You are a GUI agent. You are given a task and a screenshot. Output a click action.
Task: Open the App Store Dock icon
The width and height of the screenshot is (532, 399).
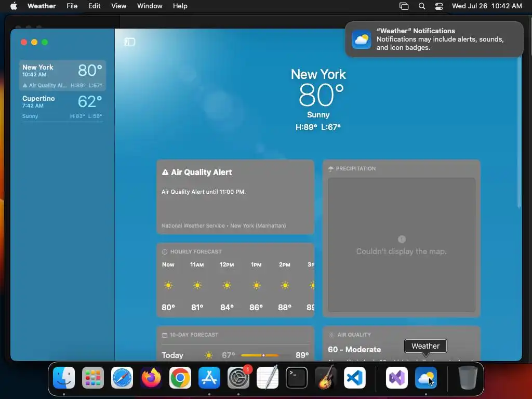click(x=209, y=378)
